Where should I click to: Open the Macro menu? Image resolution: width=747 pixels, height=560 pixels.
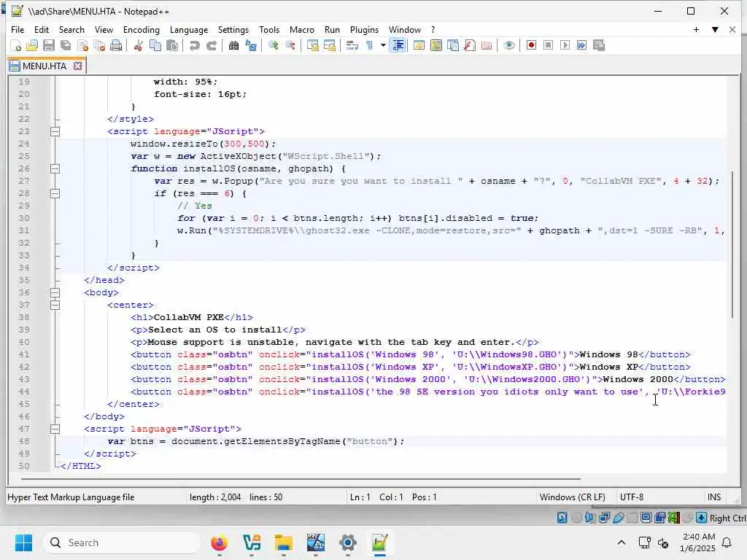pyautogui.click(x=302, y=29)
